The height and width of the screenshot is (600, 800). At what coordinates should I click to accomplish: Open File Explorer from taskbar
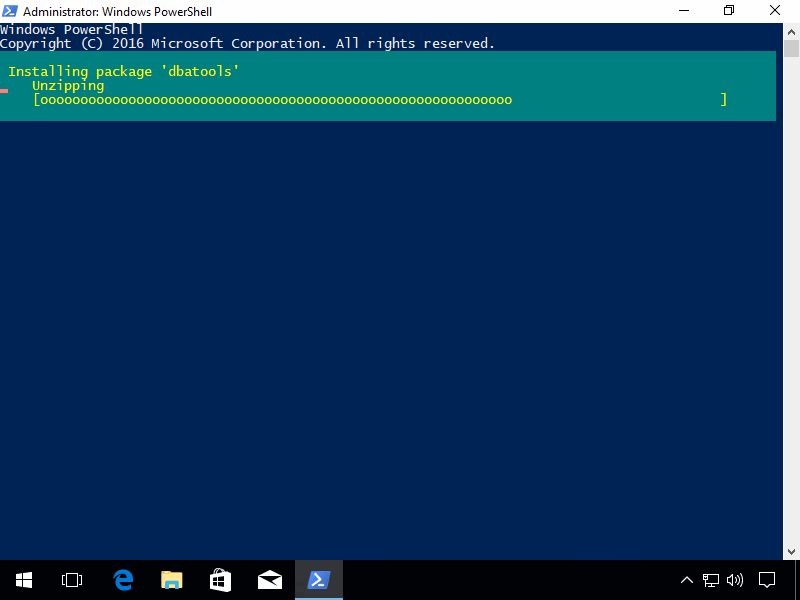pyautogui.click(x=171, y=580)
